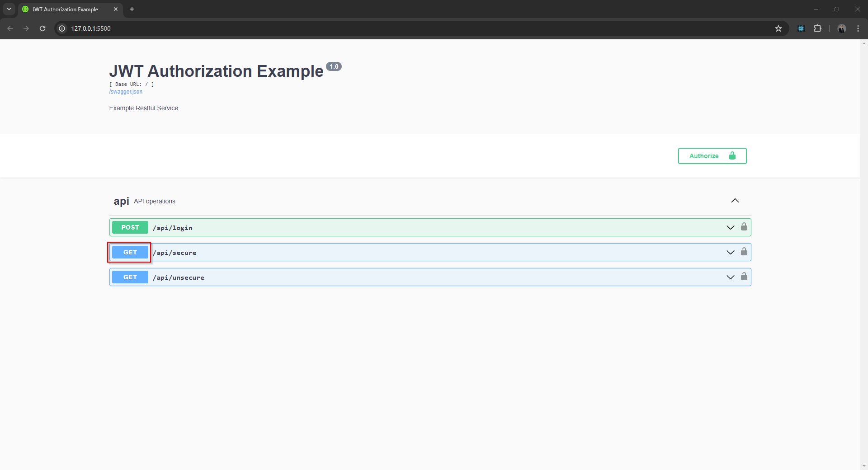
Task: Select the JWT Authorization Example tab
Action: (x=66, y=9)
